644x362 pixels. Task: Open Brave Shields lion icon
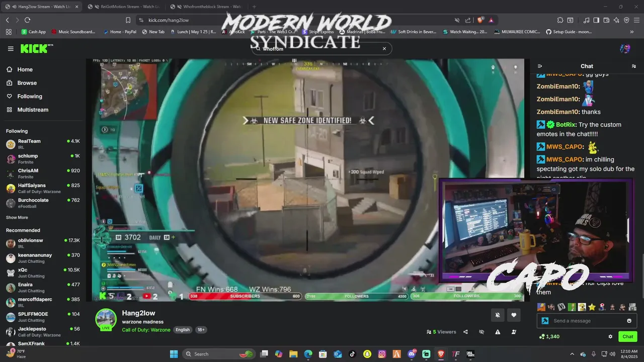480,20
